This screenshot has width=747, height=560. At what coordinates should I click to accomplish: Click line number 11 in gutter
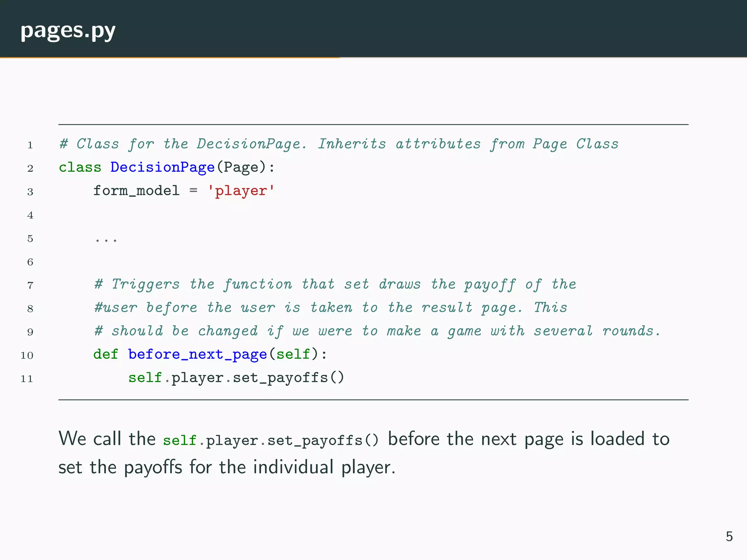pos(27,379)
